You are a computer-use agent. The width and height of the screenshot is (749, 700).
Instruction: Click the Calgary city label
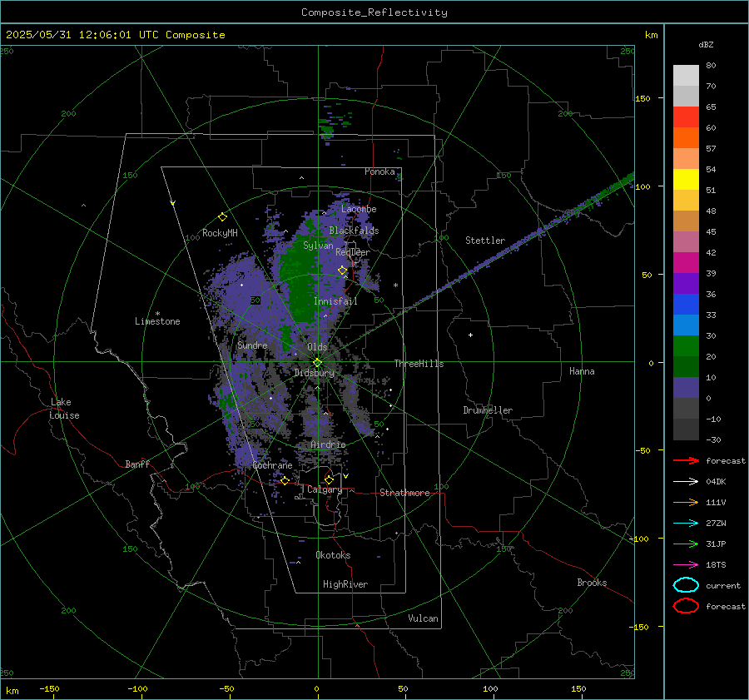[325, 489]
